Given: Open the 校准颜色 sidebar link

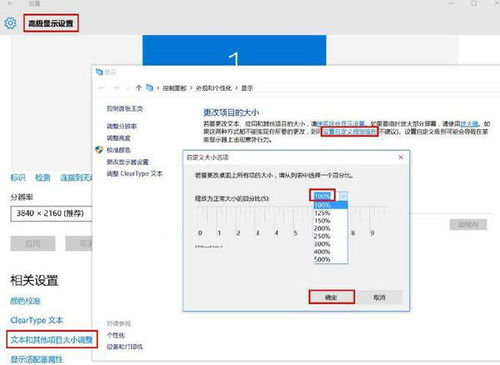Looking at the screenshot, I should click(x=119, y=150).
